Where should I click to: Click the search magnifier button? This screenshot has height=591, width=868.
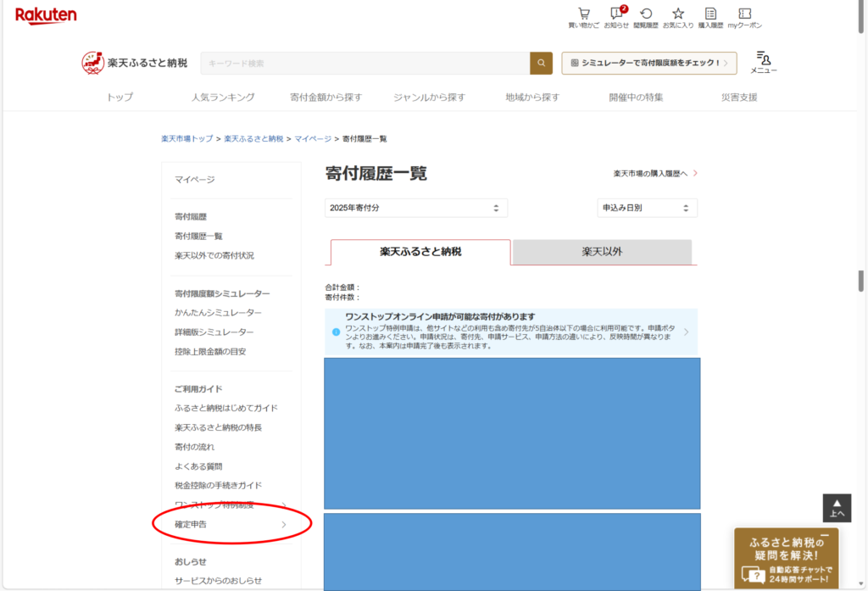coord(541,63)
